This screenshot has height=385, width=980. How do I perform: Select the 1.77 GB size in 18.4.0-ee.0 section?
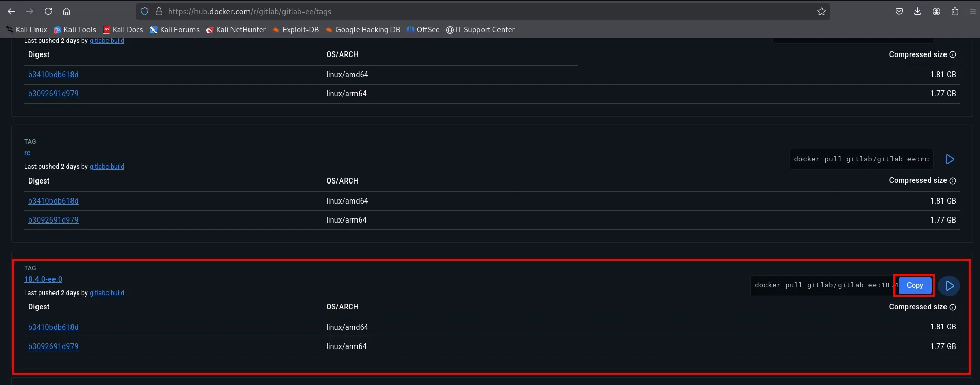click(943, 346)
